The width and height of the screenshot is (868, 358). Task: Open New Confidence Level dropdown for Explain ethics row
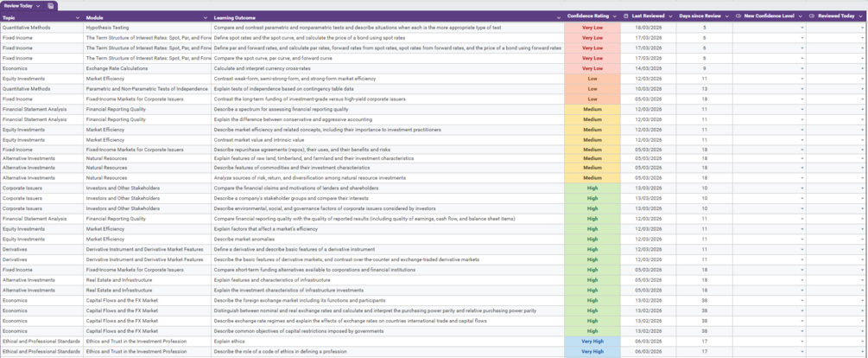click(x=802, y=342)
